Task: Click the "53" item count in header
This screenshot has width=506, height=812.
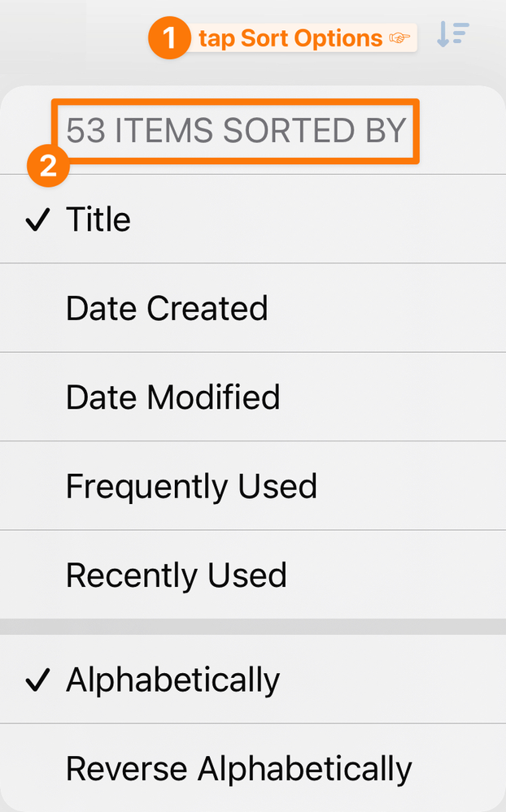Action: pos(85,131)
